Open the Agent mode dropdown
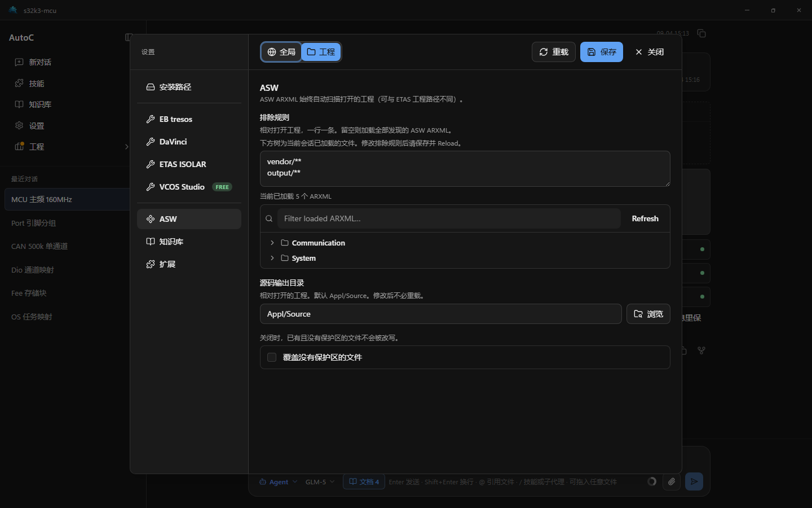The height and width of the screenshot is (508, 812). tap(278, 482)
